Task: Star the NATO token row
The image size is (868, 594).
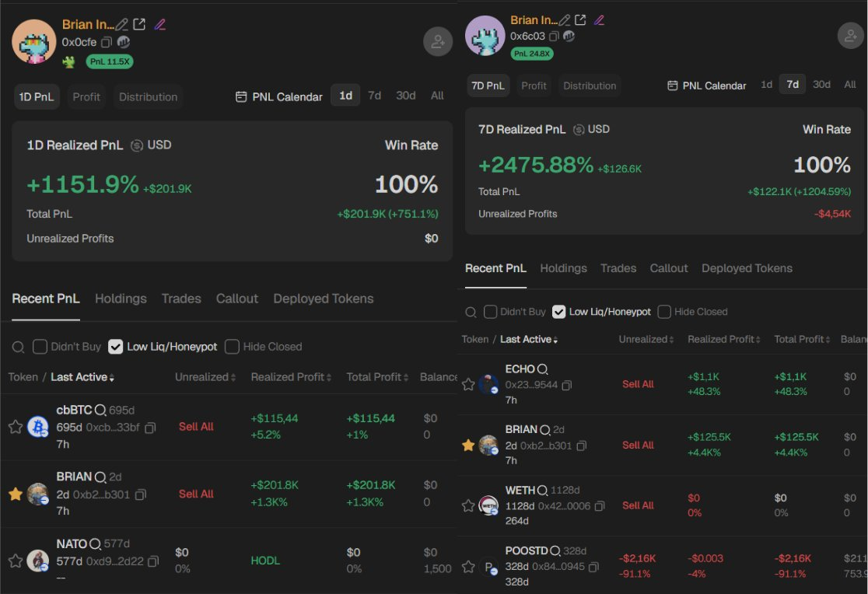Action: pyautogui.click(x=16, y=561)
